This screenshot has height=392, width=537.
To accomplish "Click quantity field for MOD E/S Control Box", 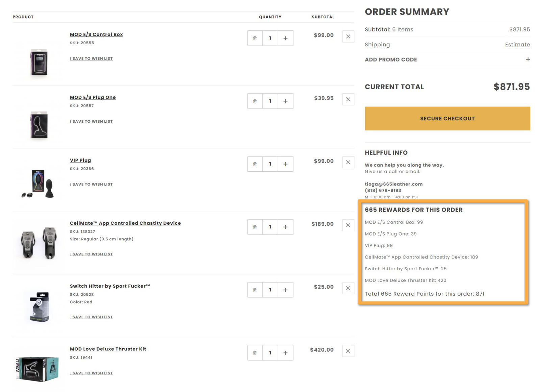I will [x=270, y=38].
